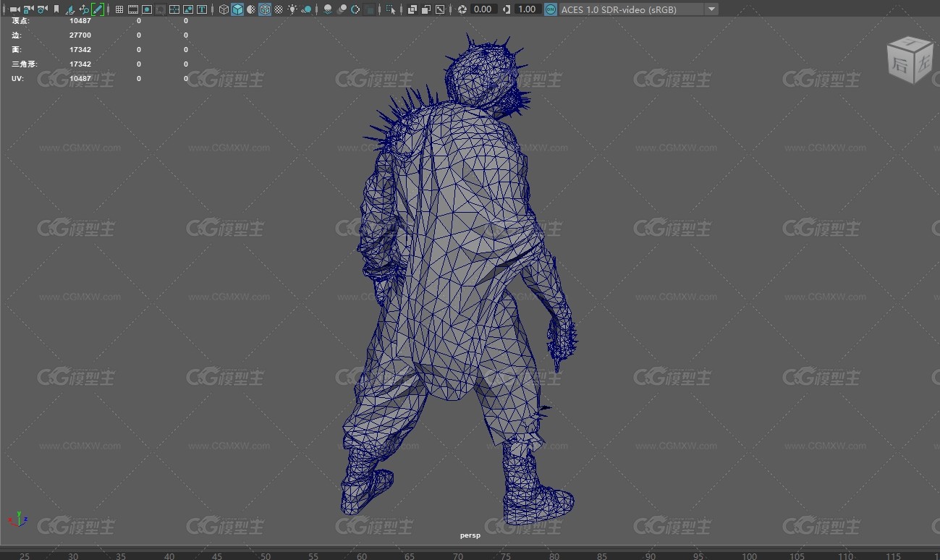Click the Motion Blur icon
940x560 pixels.
(x=342, y=9)
